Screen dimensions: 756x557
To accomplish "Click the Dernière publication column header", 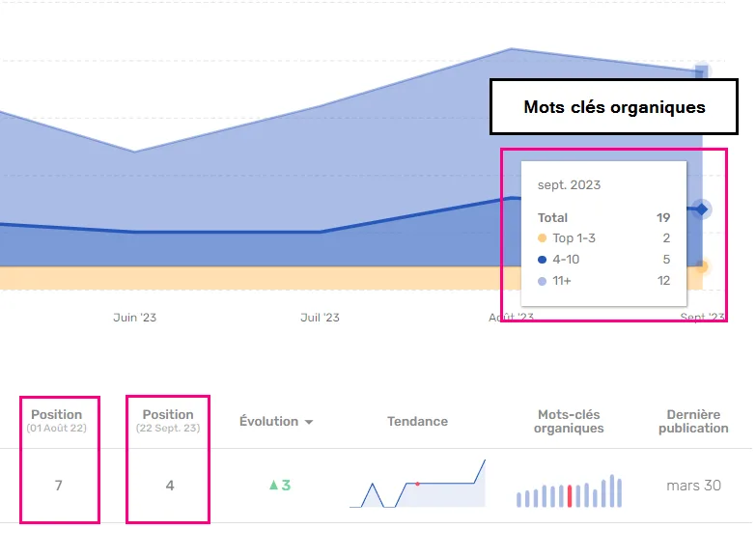I will [693, 422].
